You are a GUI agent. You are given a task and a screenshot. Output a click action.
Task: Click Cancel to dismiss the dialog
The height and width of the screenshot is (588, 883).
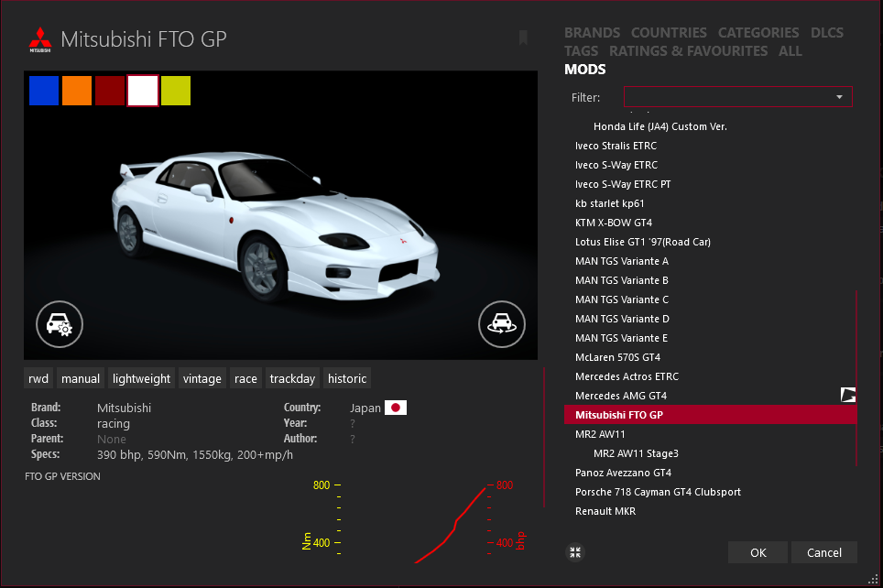[823, 552]
